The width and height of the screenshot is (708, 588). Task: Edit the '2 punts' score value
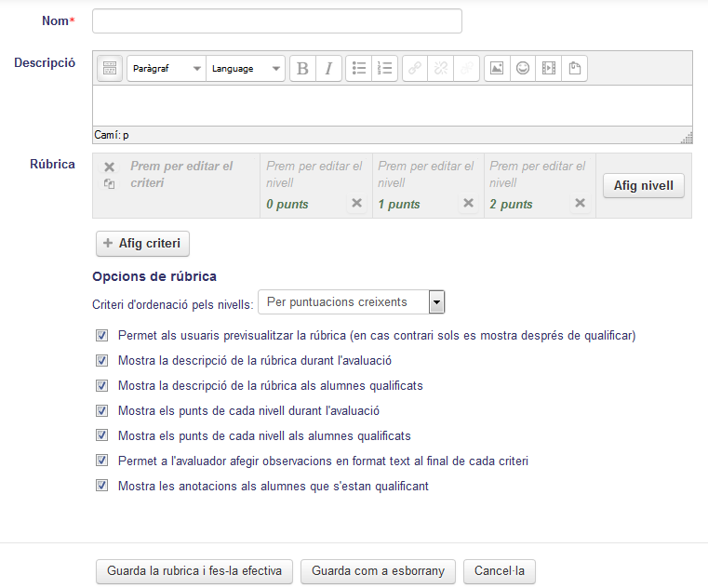click(511, 204)
